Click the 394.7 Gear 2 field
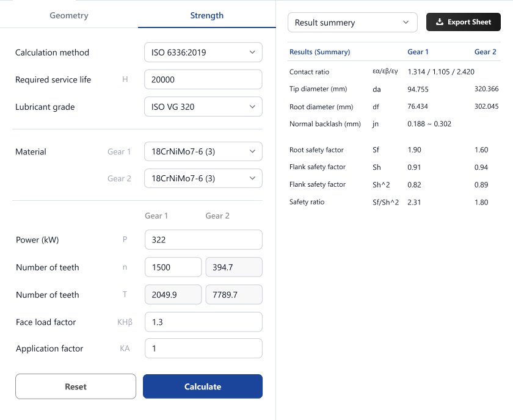This screenshot has height=420, width=513. pyautogui.click(x=234, y=267)
